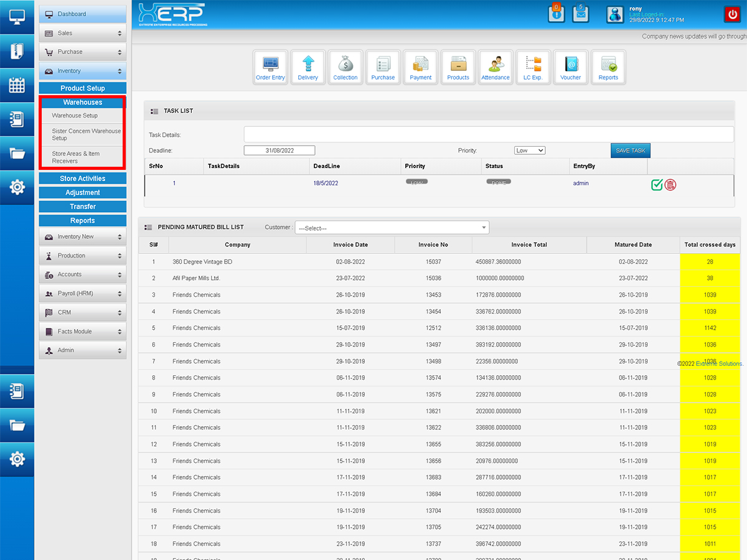This screenshot has width=747, height=560.
Task: Click the SAVE TASK button
Action: point(630,151)
